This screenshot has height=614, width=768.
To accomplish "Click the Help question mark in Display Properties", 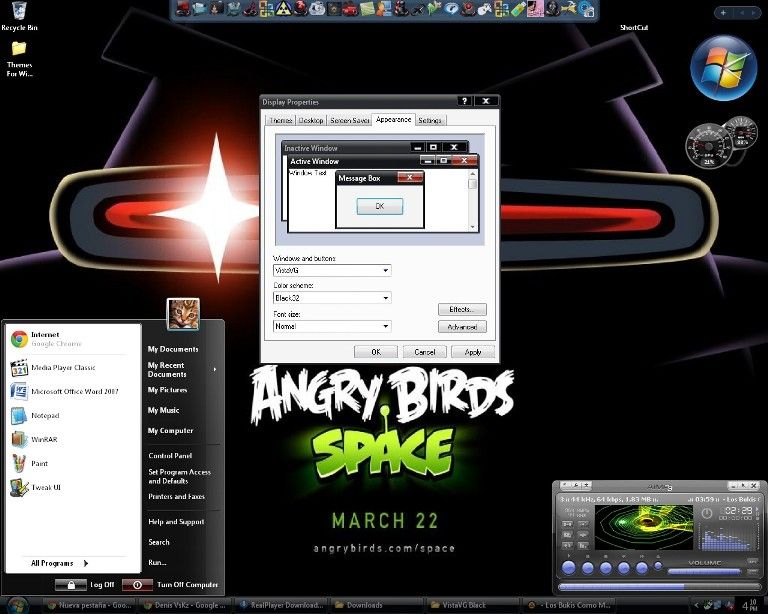I will pos(464,101).
